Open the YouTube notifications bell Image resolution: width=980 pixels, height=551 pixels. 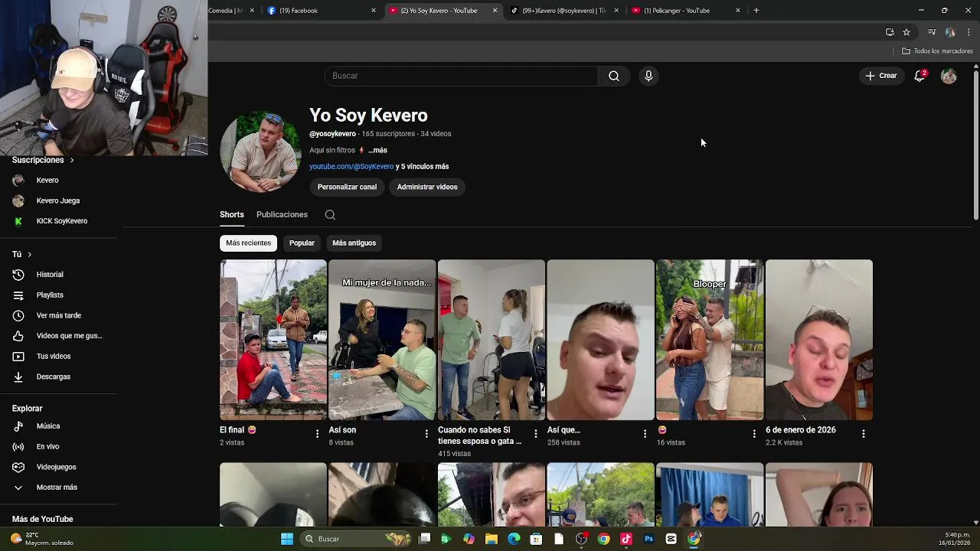tap(920, 76)
